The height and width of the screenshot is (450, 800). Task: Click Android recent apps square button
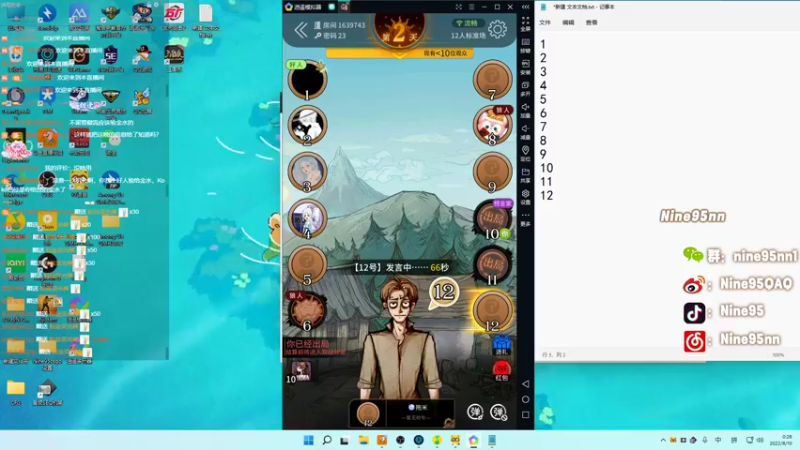coord(526,415)
